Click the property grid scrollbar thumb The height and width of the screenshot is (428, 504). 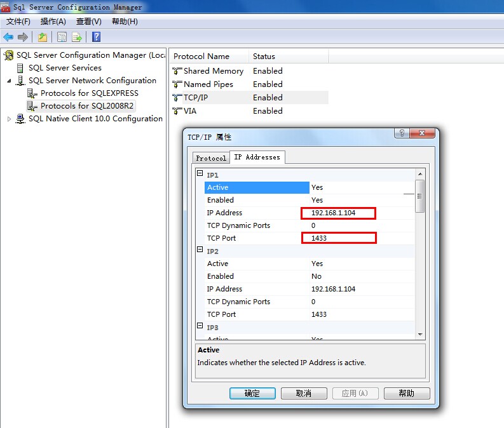pos(419,196)
